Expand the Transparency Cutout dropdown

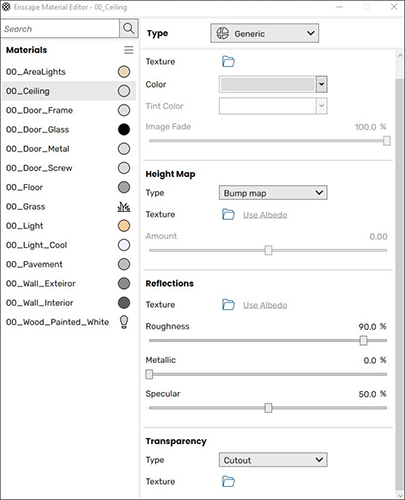click(273, 460)
